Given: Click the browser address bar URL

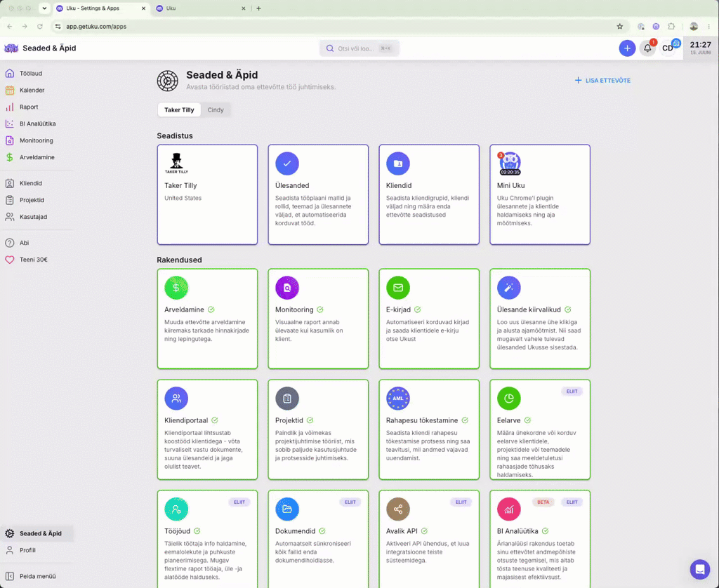Looking at the screenshot, I should pyautogui.click(x=96, y=27).
